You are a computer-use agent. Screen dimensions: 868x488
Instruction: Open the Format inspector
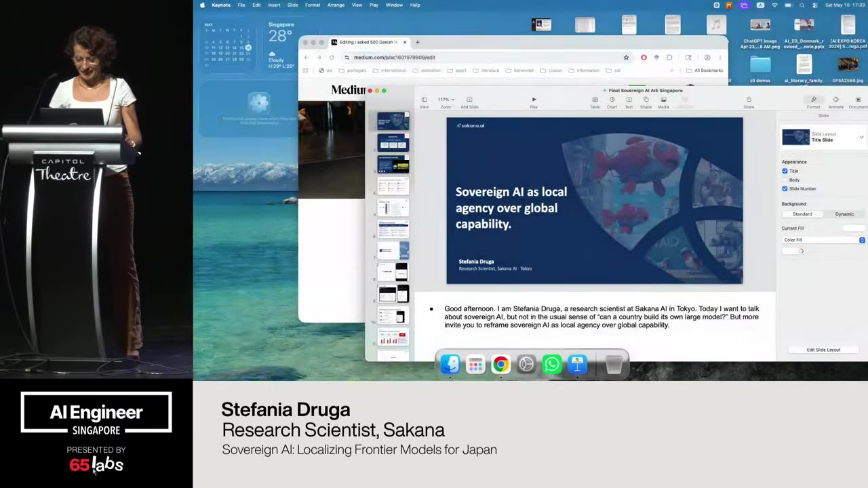[813, 102]
